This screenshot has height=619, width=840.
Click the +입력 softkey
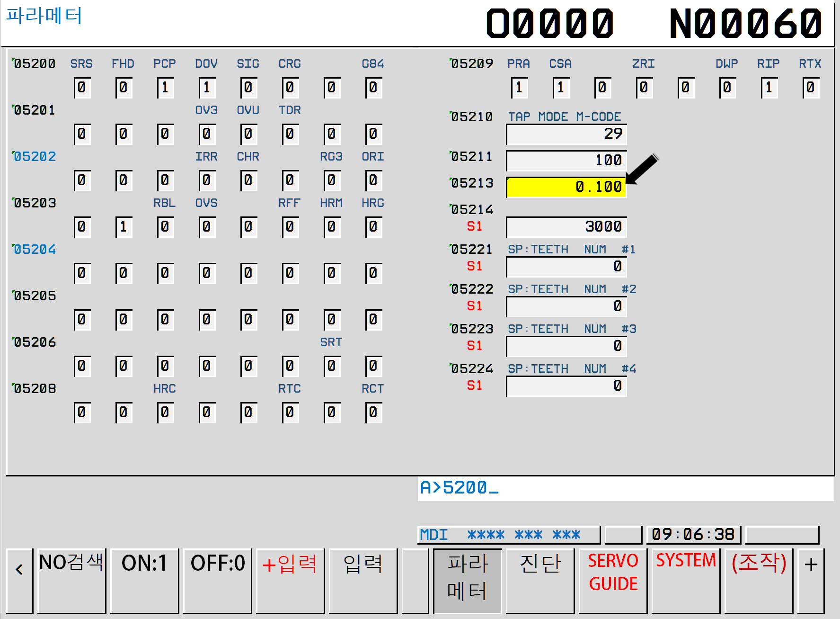[x=290, y=581]
